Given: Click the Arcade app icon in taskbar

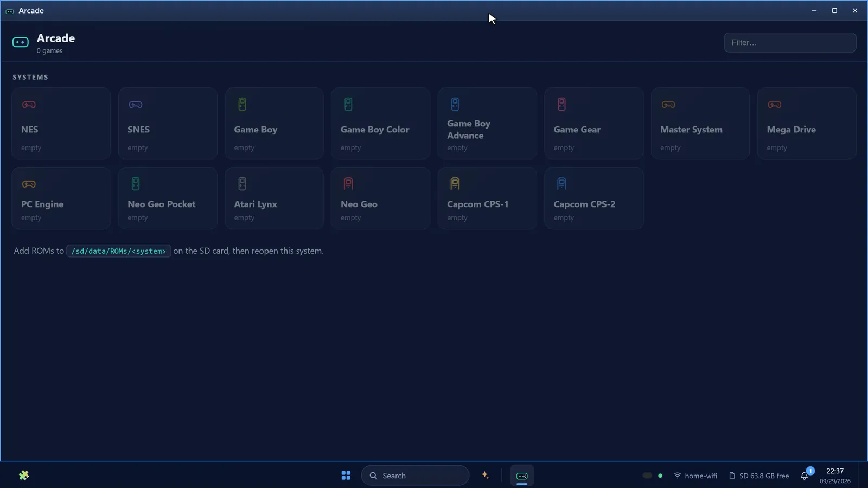Looking at the screenshot, I should 522,476.
